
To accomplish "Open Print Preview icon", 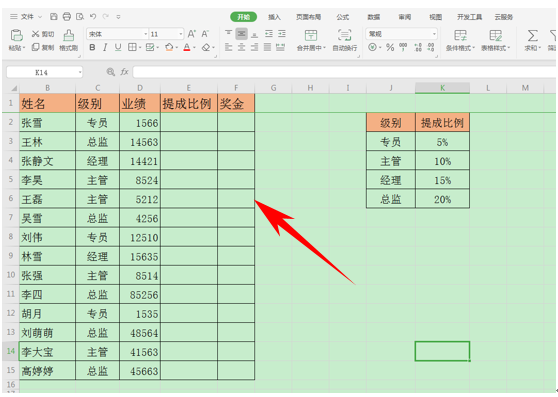I will click(80, 16).
